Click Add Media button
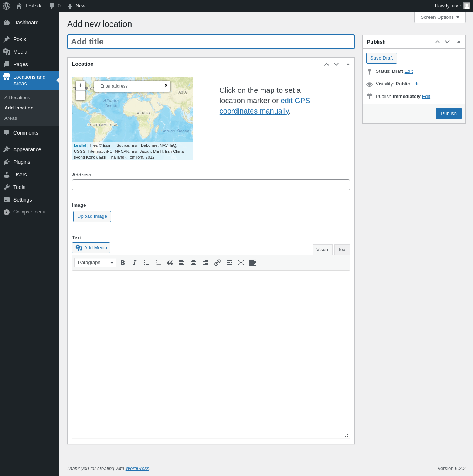The width and height of the screenshot is (473, 476). [x=91, y=248]
